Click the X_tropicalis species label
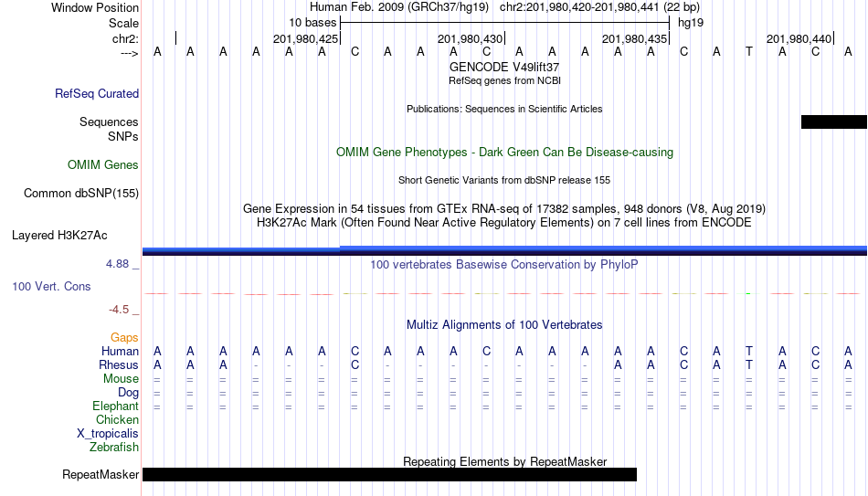 (108, 434)
